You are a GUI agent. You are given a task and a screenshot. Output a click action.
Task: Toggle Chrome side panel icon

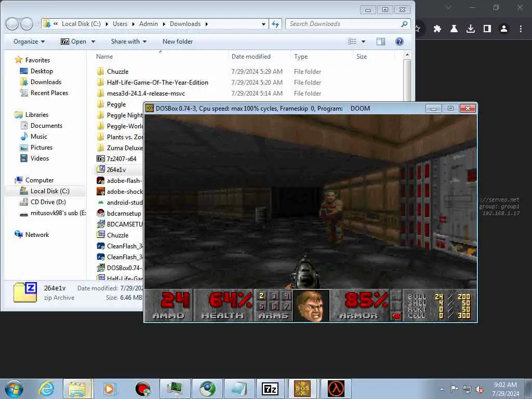487,29
